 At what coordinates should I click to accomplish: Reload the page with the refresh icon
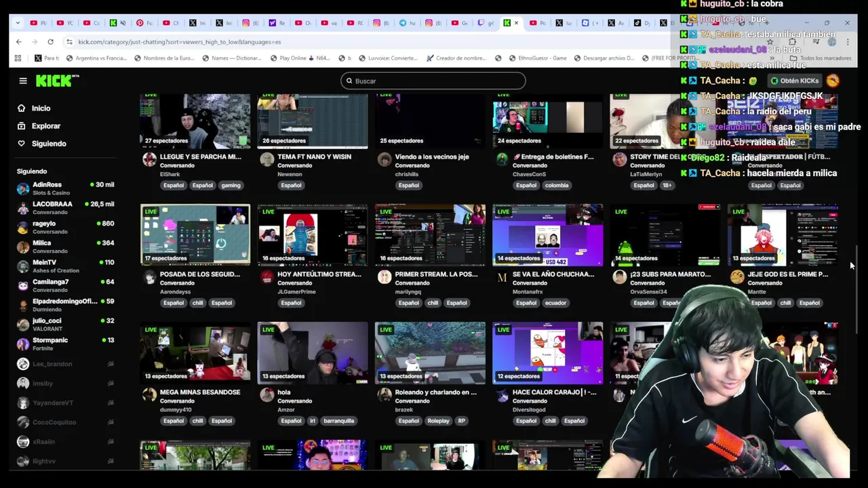point(50,42)
